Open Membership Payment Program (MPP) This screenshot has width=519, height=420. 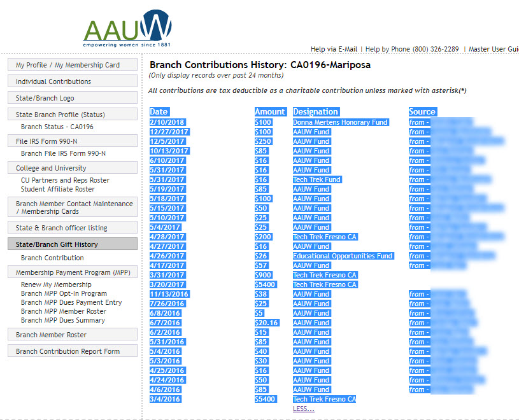(x=73, y=272)
